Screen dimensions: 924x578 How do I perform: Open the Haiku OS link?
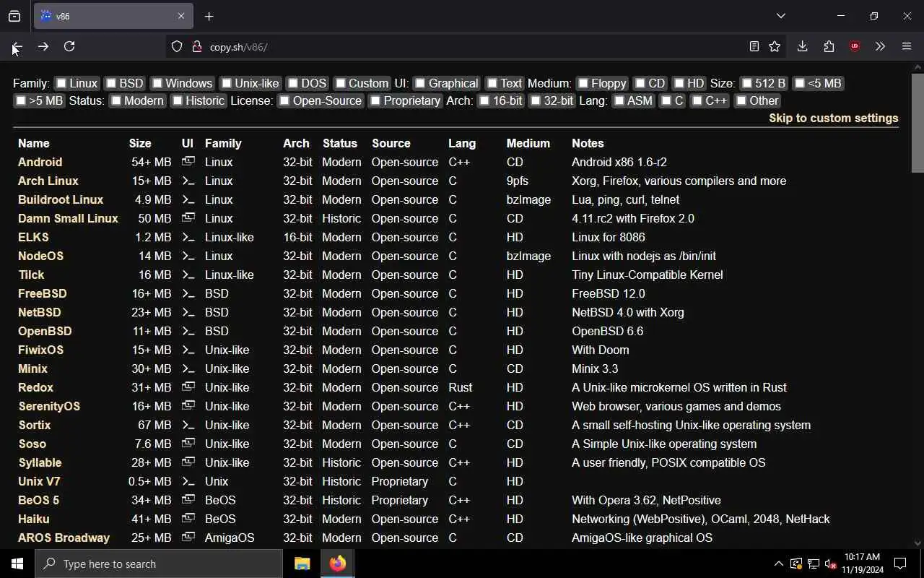point(34,519)
